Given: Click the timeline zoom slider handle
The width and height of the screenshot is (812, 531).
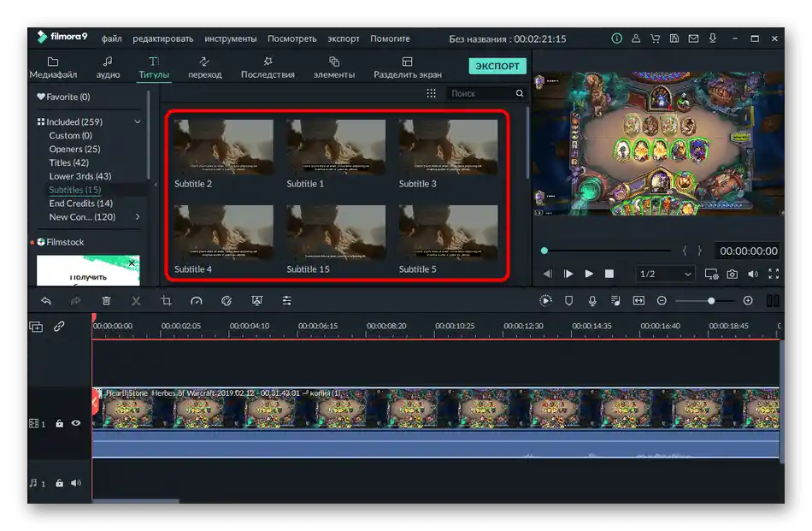Looking at the screenshot, I should coord(711,301).
